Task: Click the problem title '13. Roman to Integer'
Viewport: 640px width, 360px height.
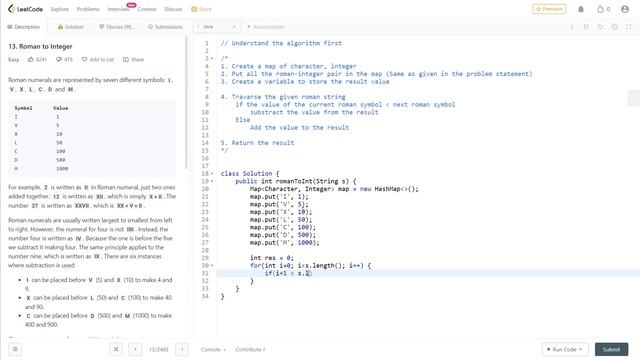Action: click(40, 47)
